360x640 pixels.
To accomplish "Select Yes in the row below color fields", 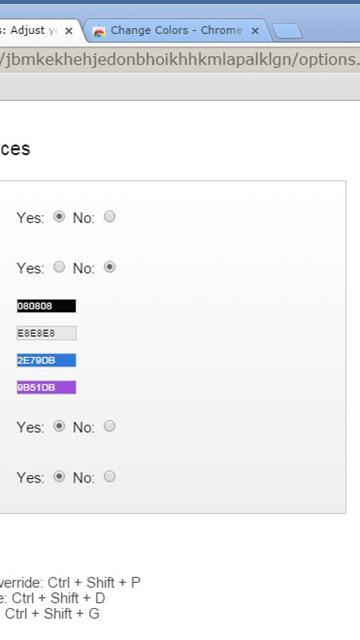I will click(x=59, y=427).
